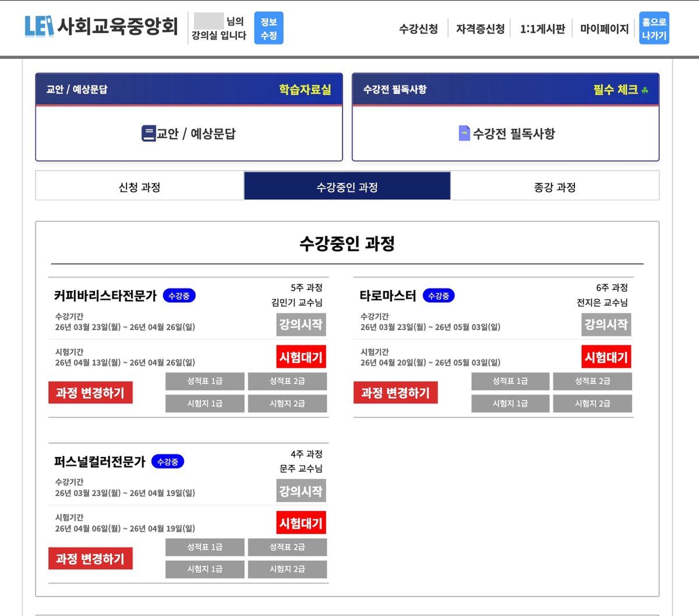This screenshot has width=699, height=616.
Task: Click 과정 변경하기 for 퍼스널컬러전문가
Action: tap(90, 558)
